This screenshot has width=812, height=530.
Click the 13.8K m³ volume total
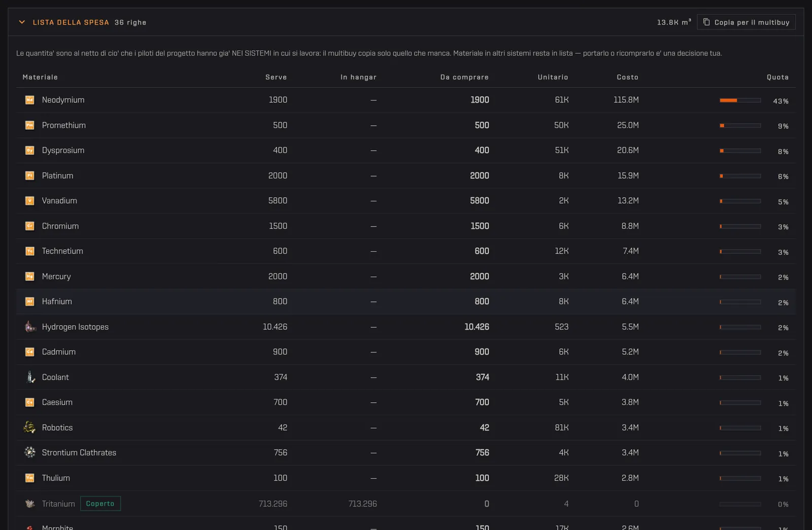click(674, 22)
